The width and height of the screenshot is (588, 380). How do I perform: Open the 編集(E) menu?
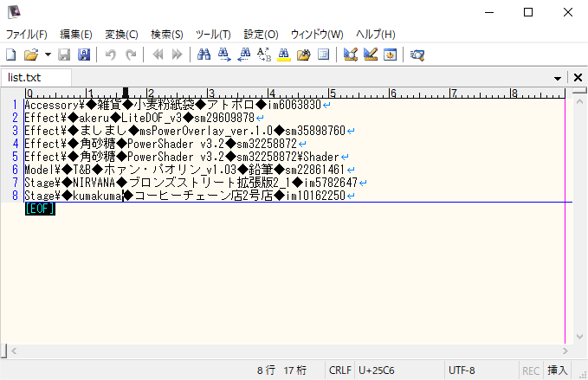pos(76,35)
